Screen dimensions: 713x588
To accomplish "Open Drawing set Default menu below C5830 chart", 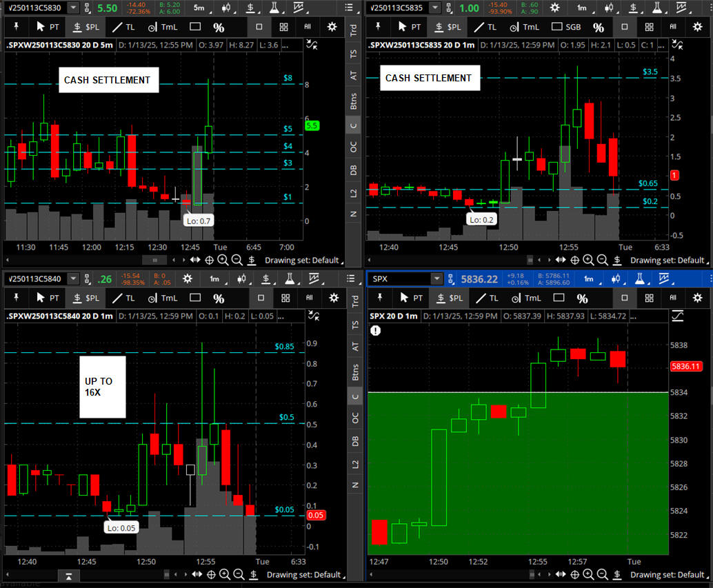I will pos(304,261).
